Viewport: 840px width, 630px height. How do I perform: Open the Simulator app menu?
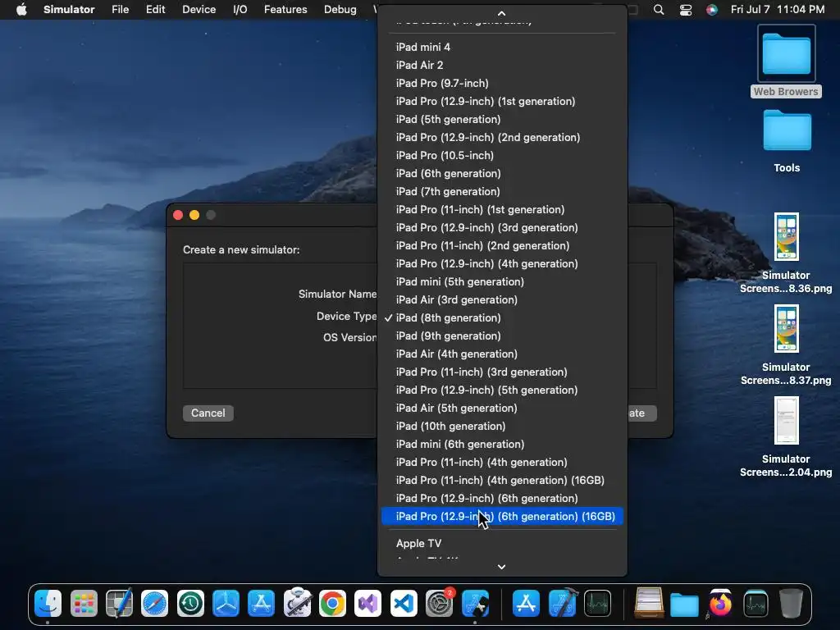click(x=69, y=9)
